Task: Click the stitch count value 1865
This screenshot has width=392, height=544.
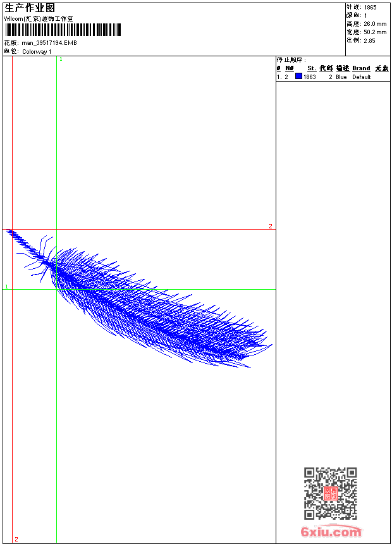Action: (x=370, y=8)
